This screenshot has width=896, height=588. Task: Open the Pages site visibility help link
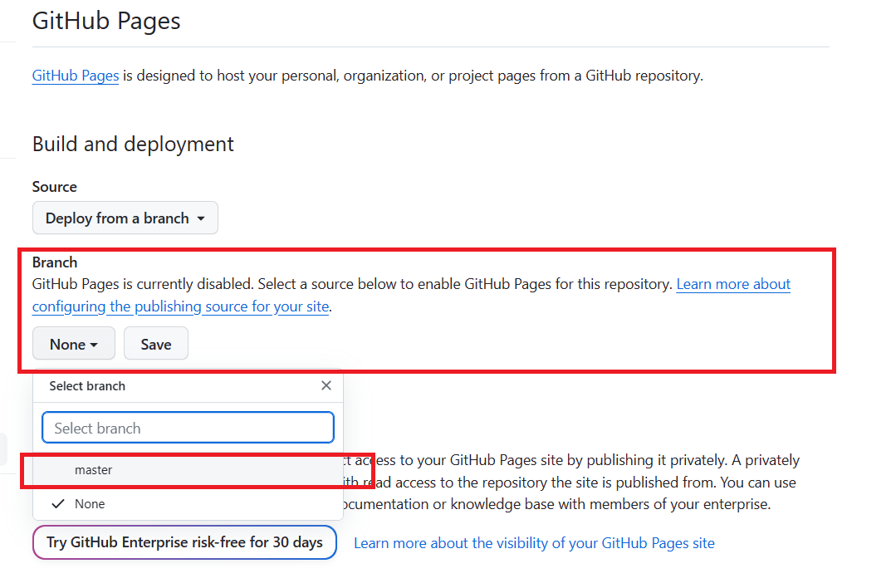[x=534, y=543]
